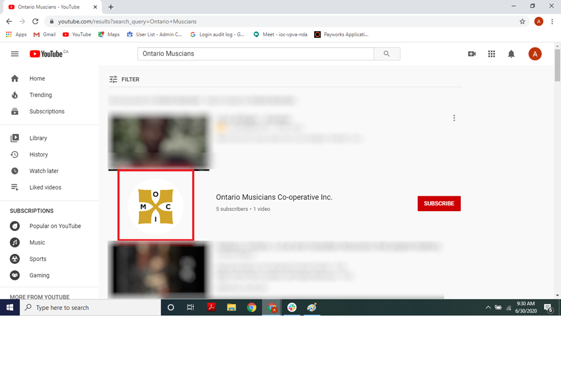Viewport: 561px width, 392px height.
Task: Open User List - Admin bookmark
Action: coord(155,35)
